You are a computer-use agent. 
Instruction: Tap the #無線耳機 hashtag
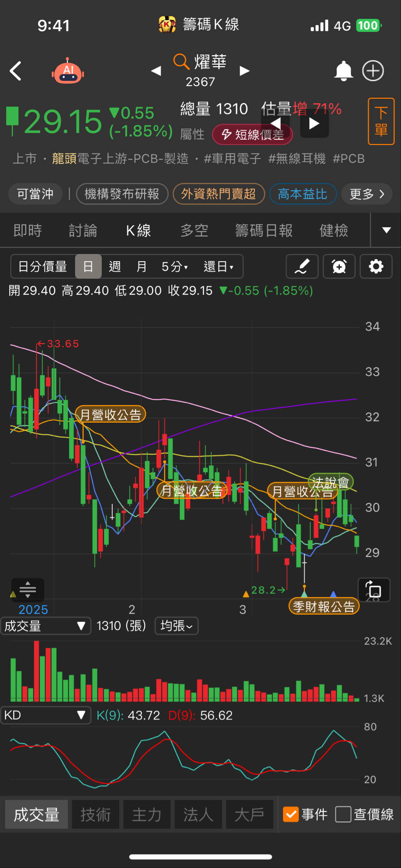tap(297, 158)
